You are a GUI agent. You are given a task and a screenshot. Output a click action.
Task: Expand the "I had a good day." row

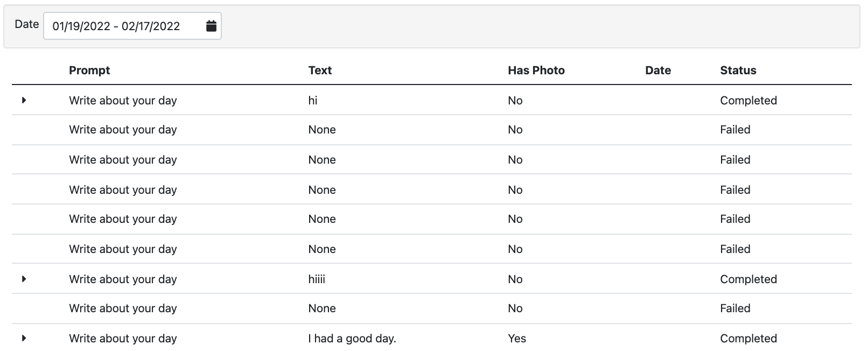[x=24, y=338]
